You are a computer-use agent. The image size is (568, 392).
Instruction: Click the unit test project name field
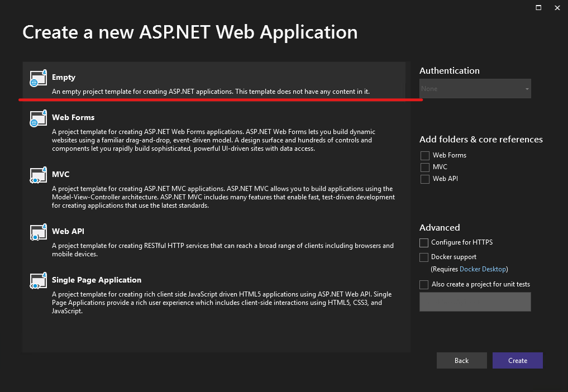[475, 302]
